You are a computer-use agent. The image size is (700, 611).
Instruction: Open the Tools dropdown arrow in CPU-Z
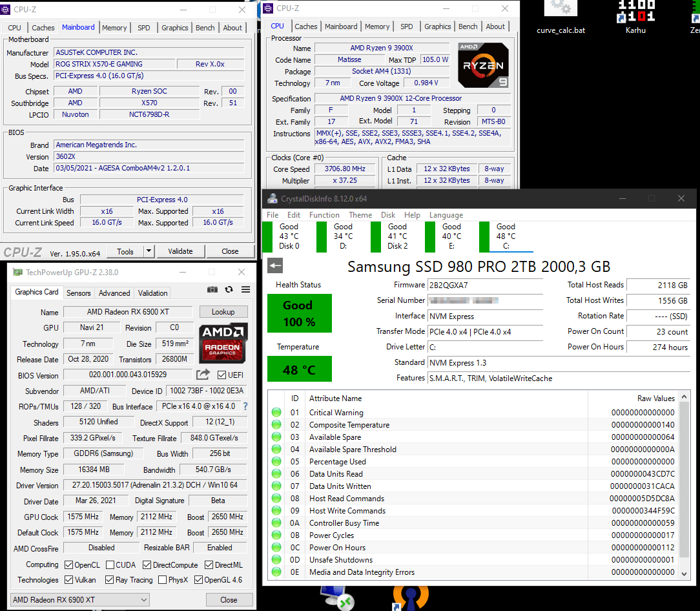pyautogui.click(x=149, y=251)
